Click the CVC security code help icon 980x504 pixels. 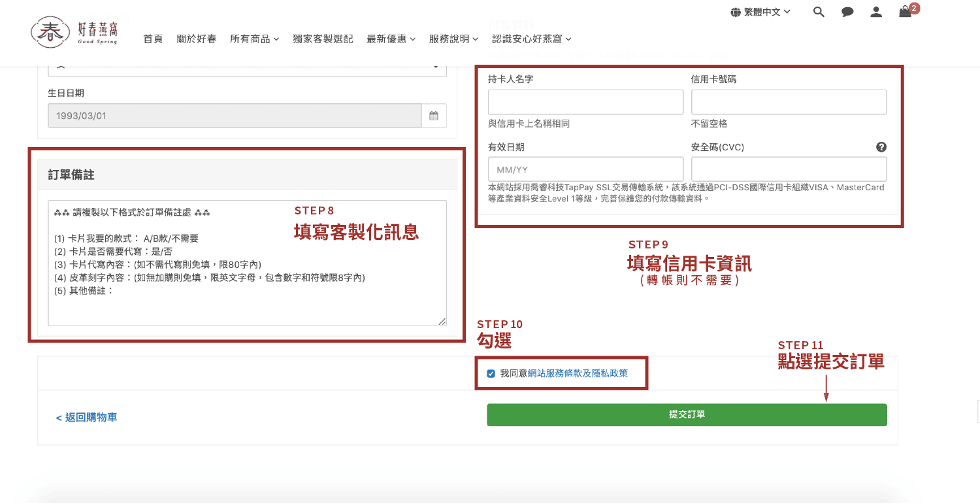click(x=881, y=147)
